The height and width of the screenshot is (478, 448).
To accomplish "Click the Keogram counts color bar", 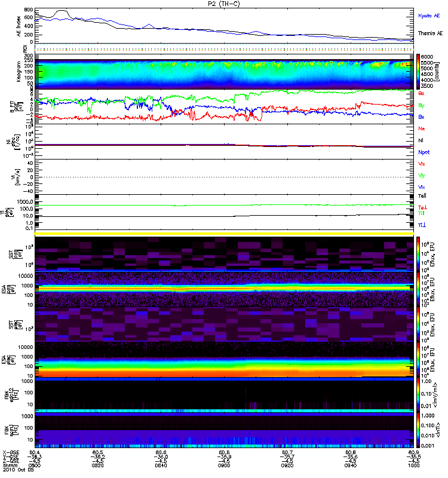I will 418,71.
